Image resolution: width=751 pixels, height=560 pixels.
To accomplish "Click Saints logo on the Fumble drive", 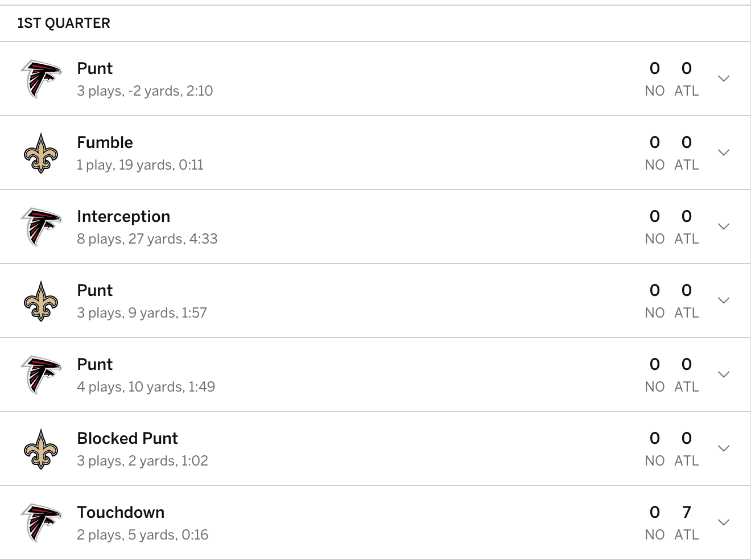I will (x=40, y=153).
